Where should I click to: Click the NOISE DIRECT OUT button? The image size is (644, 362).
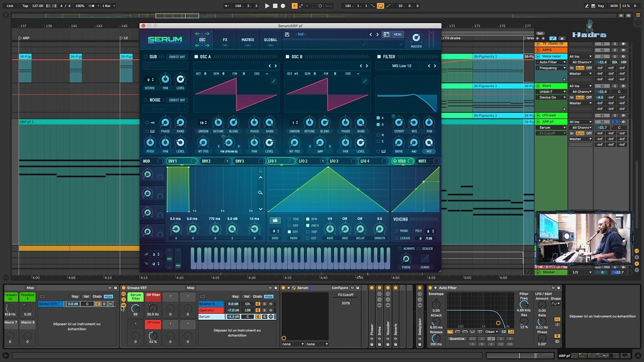177,100
